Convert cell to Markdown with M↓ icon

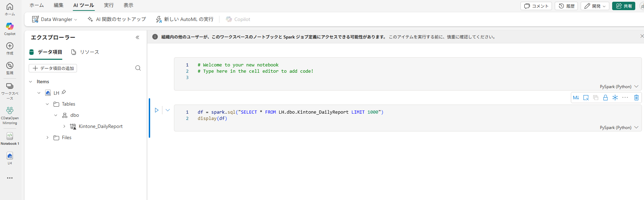coord(576,98)
